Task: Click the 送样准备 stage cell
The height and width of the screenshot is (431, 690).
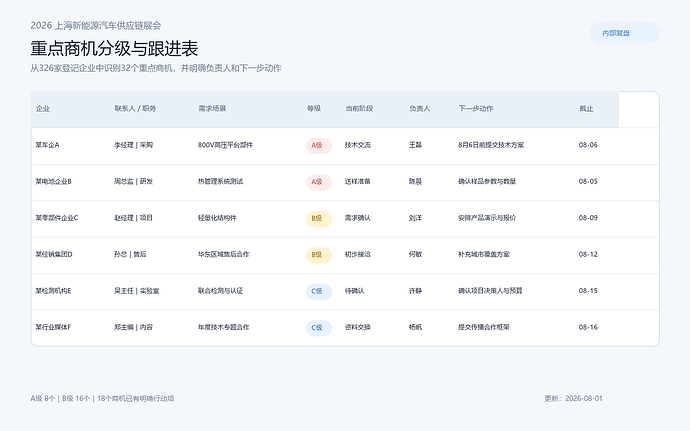Action: click(x=358, y=181)
